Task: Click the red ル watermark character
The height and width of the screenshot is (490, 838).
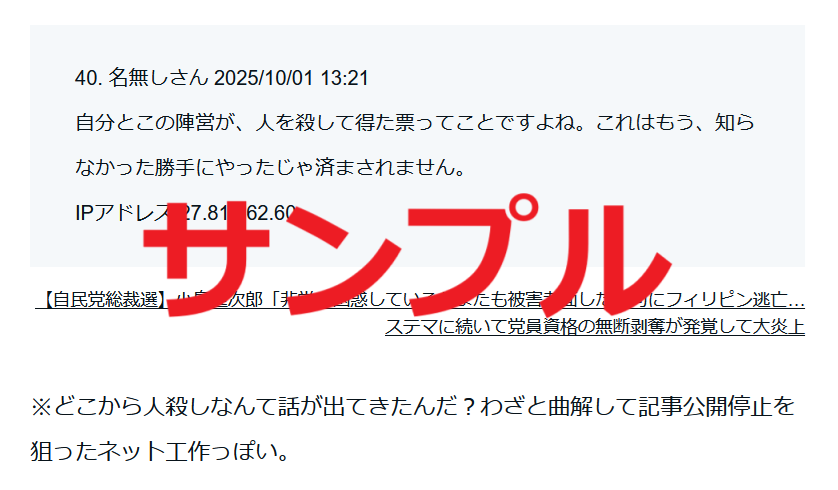Action: [x=607, y=259]
